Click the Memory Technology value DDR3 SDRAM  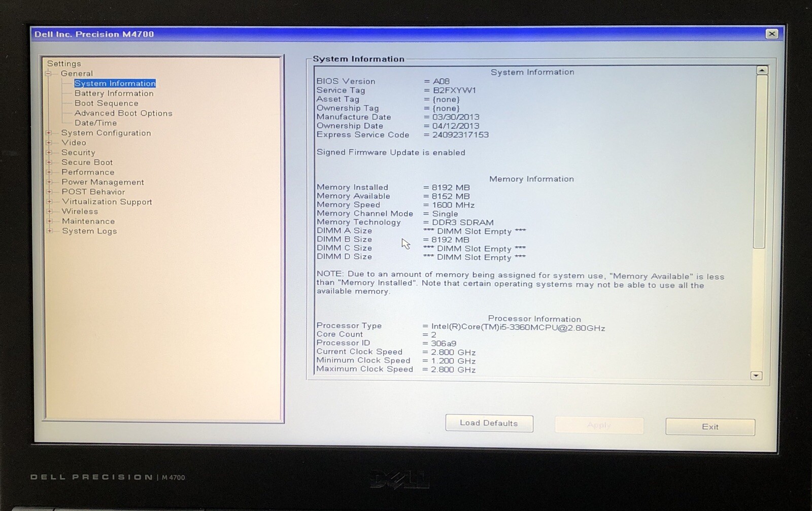tap(462, 223)
